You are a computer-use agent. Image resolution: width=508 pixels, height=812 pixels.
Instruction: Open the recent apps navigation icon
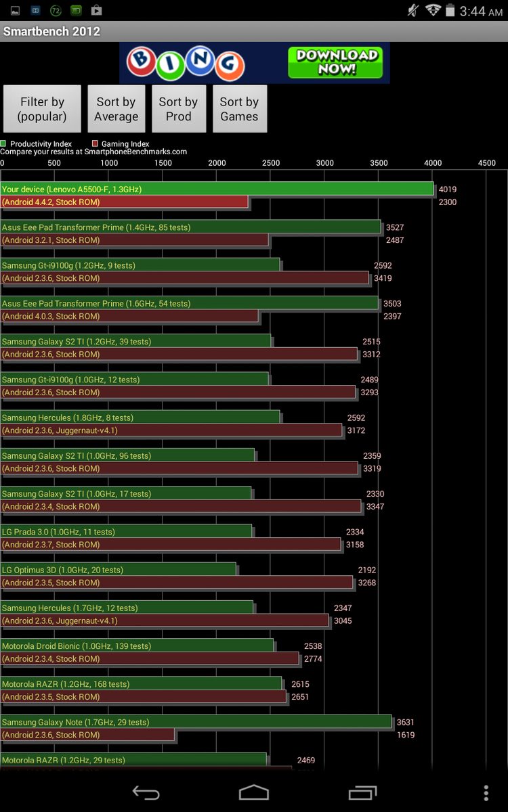pyautogui.click(x=362, y=792)
